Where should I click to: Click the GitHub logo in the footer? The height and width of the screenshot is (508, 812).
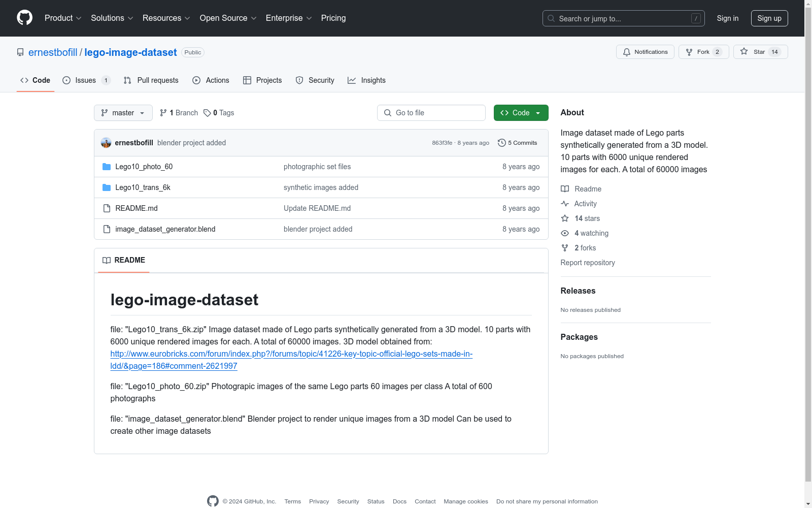point(213,501)
